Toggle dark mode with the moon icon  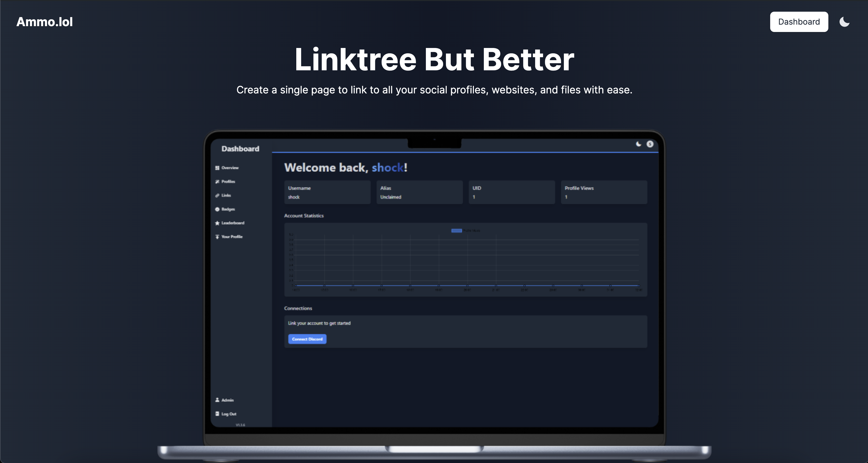tap(844, 22)
